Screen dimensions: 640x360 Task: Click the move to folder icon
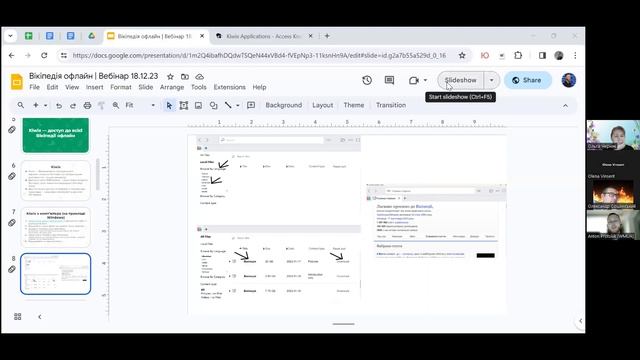pos(185,77)
